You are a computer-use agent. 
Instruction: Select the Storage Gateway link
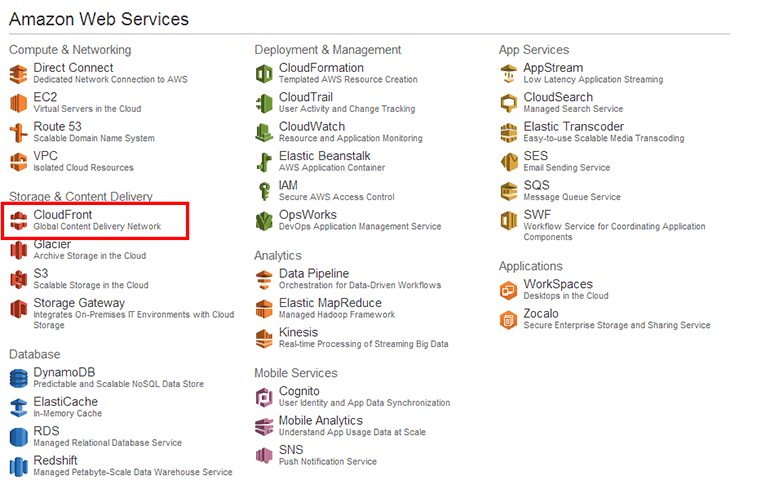pyautogui.click(x=79, y=303)
